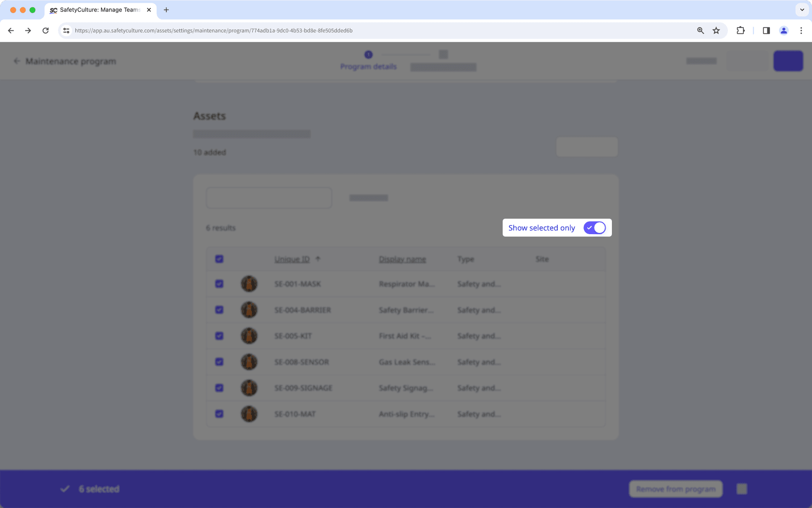Image resolution: width=812 pixels, height=508 pixels.
Task: Click the browser profile icon
Action: pos(783,30)
